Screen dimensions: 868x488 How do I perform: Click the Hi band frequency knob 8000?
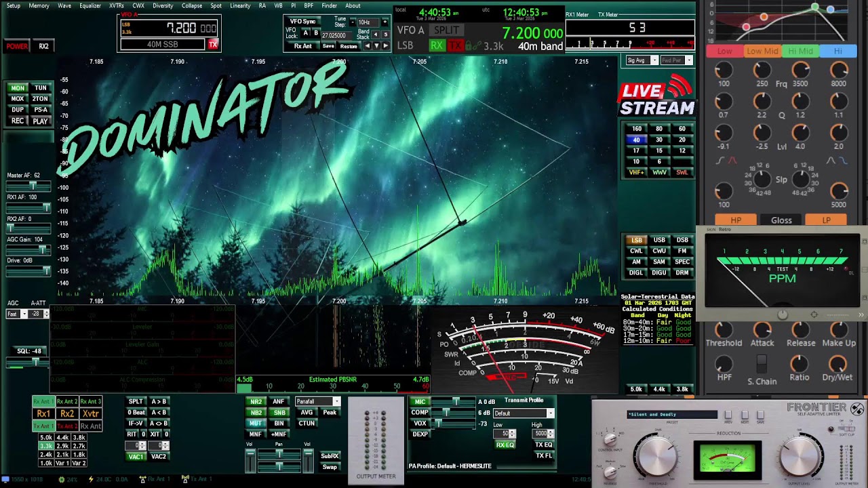pyautogui.click(x=839, y=69)
